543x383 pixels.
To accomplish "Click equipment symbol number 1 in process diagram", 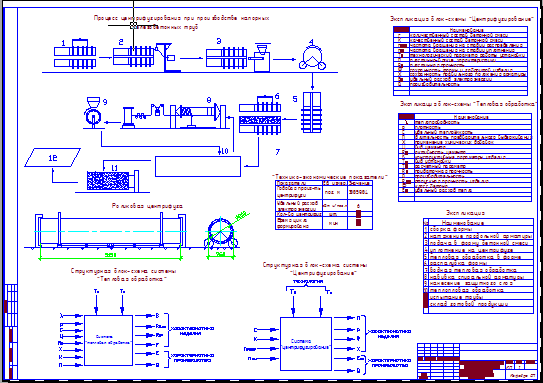I will click(75, 54).
